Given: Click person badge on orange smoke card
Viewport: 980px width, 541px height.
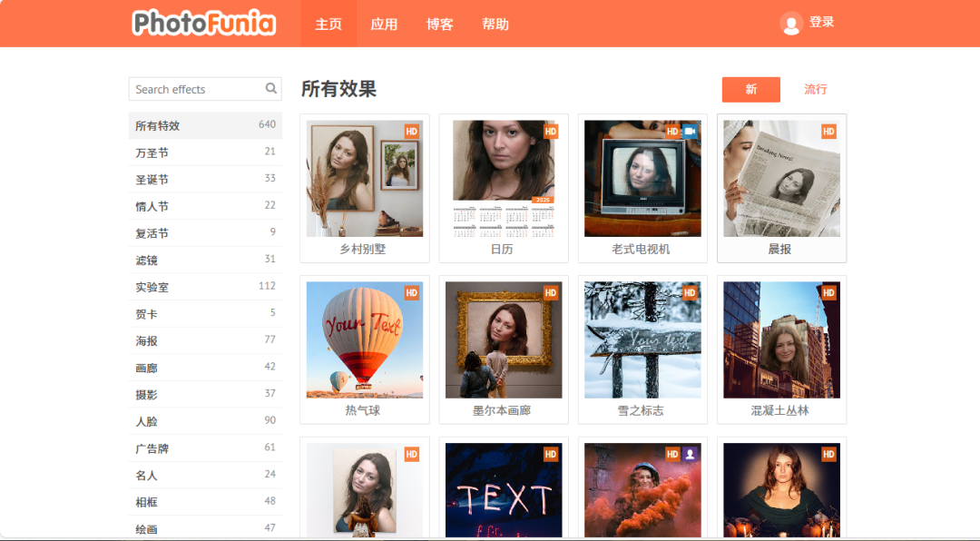Looking at the screenshot, I should [690, 454].
